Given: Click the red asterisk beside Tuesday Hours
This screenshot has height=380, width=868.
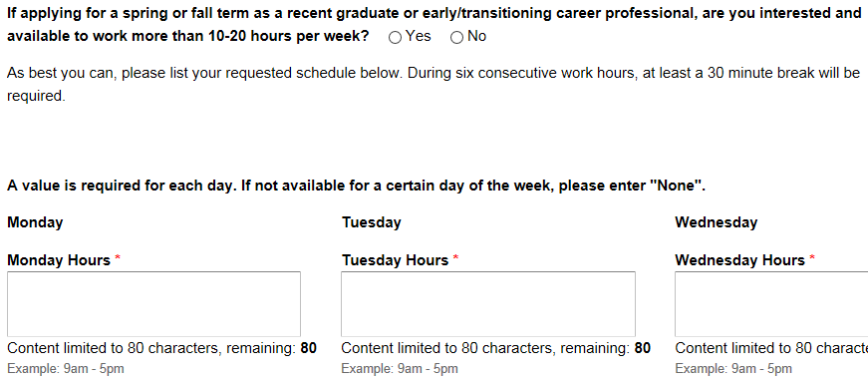Looking at the screenshot, I should 455,258.
